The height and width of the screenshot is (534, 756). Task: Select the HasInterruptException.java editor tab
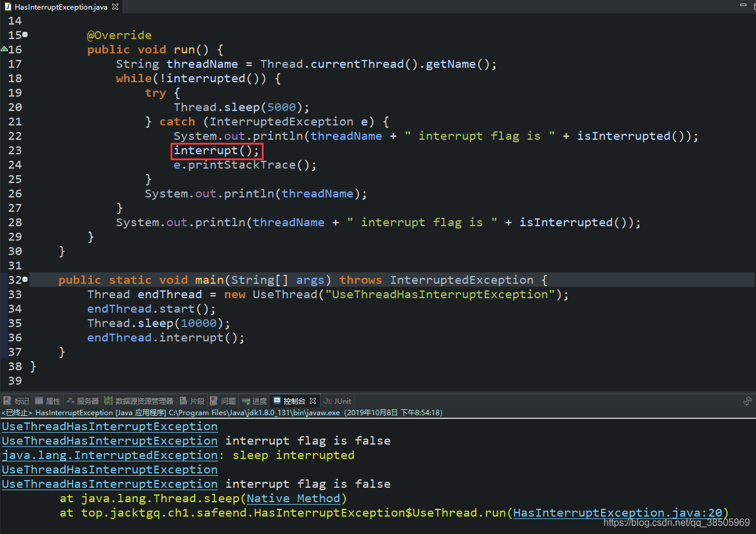point(61,7)
